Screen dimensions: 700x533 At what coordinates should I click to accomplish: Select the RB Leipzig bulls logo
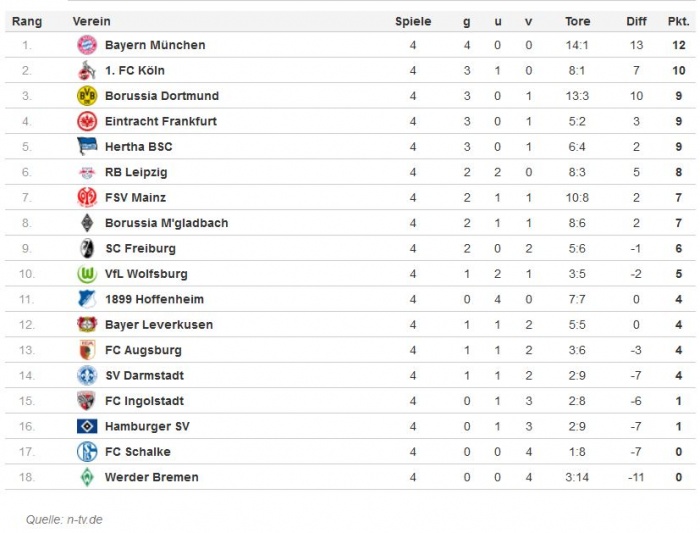pos(87,172)
